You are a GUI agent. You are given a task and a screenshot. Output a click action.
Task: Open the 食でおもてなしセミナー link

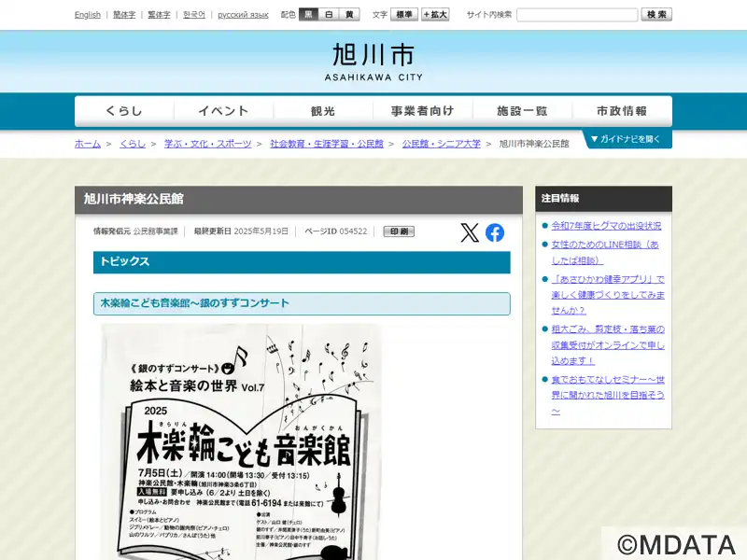point(608,395)
